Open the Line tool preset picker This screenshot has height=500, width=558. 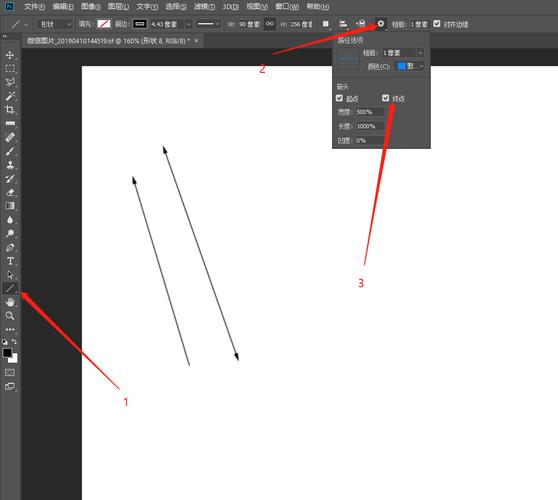point(19,24)
